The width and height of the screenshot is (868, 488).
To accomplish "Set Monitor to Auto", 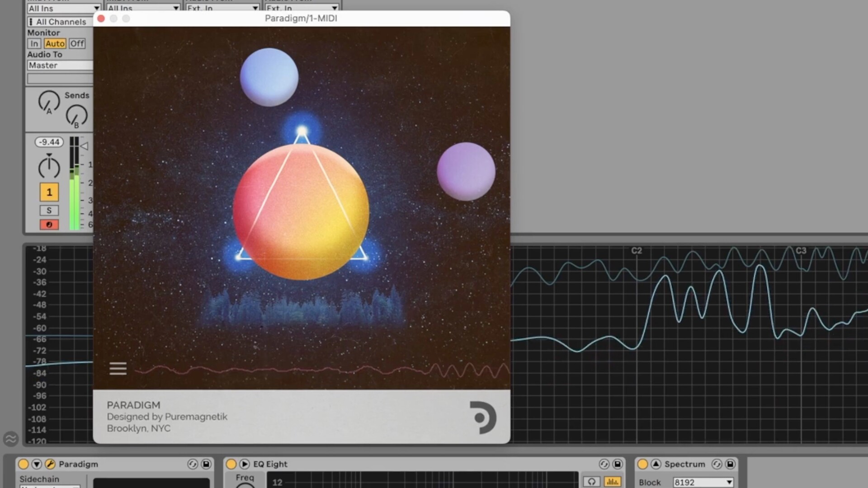I will [55, 43].
